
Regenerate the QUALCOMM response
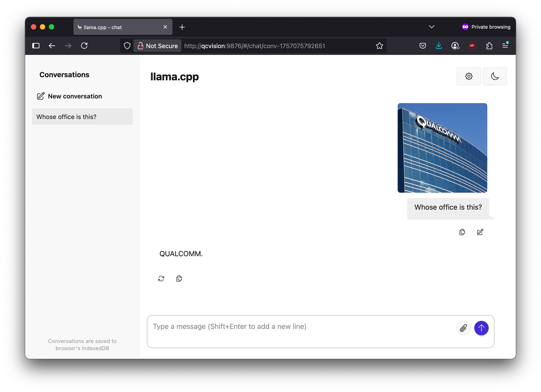pos(161,278)
